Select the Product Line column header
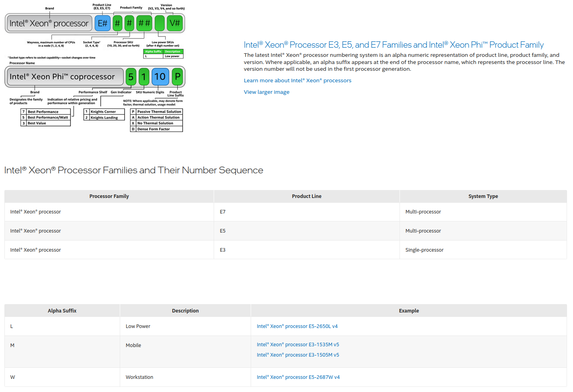The width and height of the screenshot is (573, 392). 307,196
